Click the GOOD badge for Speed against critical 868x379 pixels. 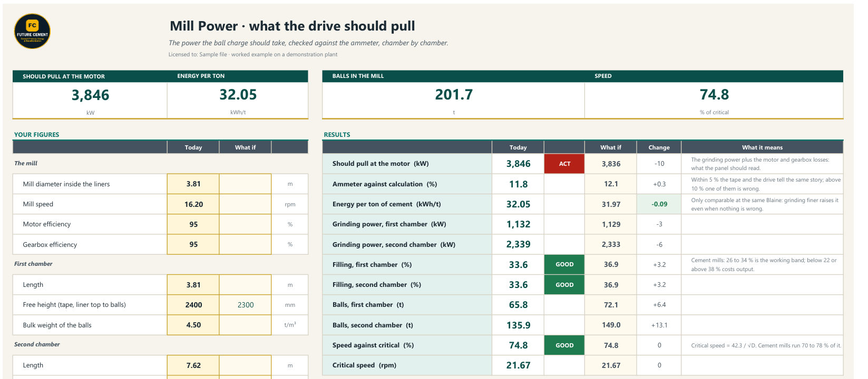click(x=564, y=345)
